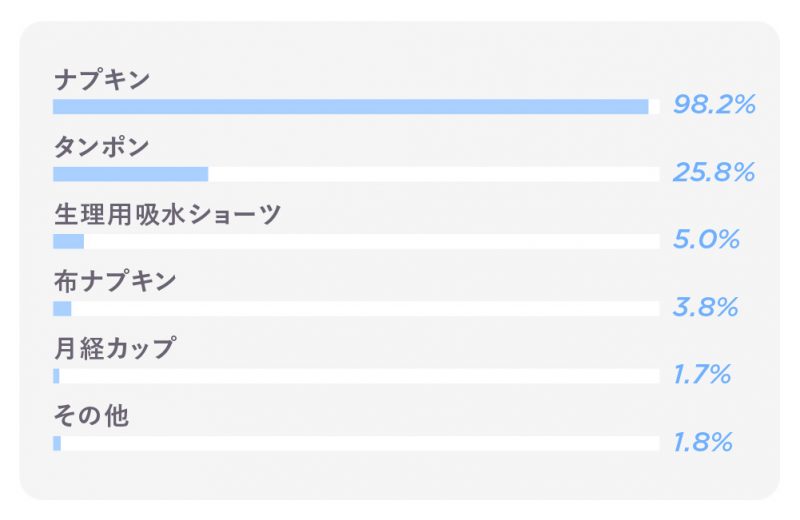Click the 1.8% value

coord(703,441)
